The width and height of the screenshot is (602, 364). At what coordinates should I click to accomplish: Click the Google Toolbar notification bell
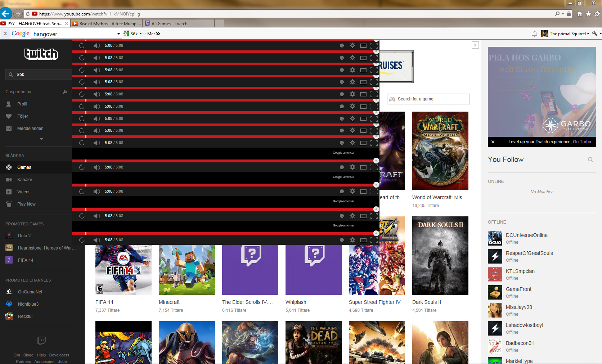pos(535,34)
